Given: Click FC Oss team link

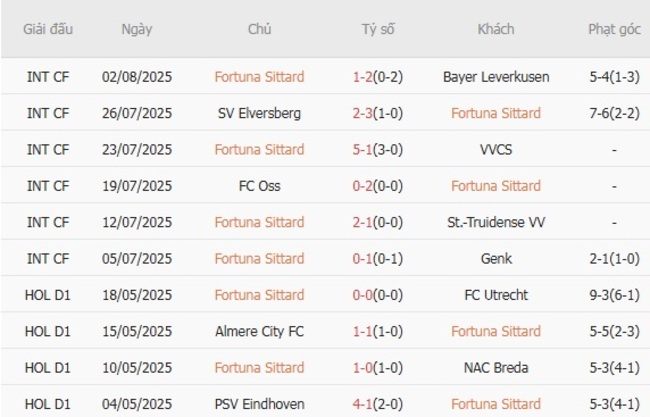Looking at the screenshot, I should tap(259, 186).
